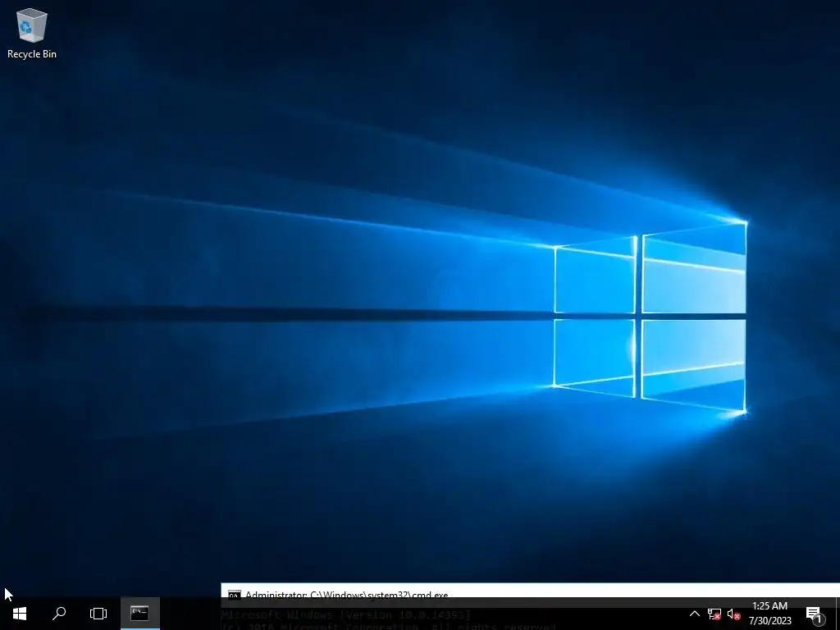Open the muted volume tray icon
Screen dimensions: 840x630
(734, 614)
